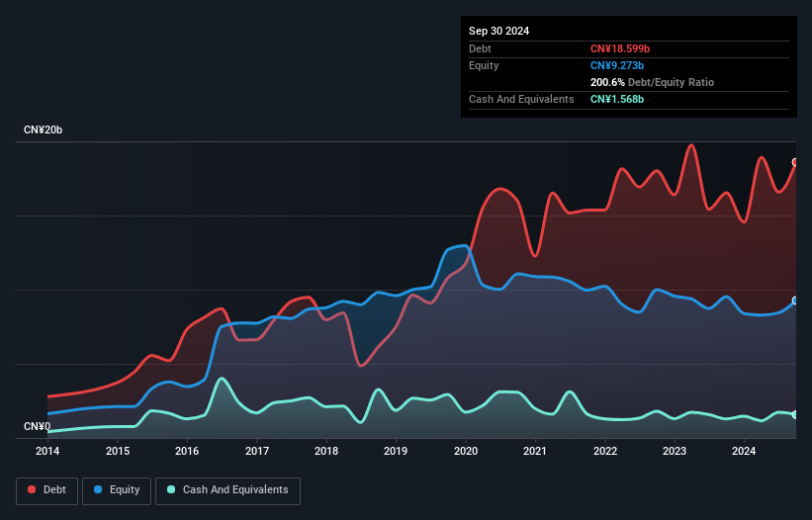This screenshot has width=812, height=520.
Task: Click the 2020 x-axis label
Action: (466, 451)
